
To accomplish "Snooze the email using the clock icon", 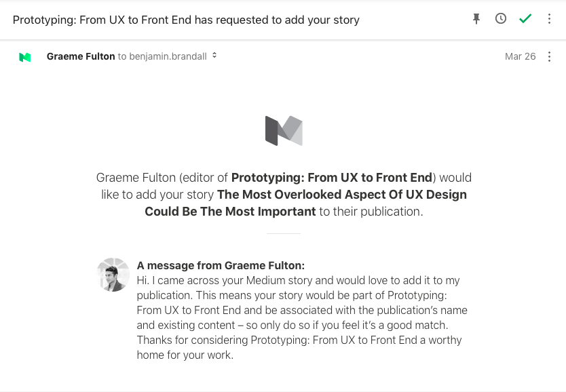I will click(x=501, y=19).
